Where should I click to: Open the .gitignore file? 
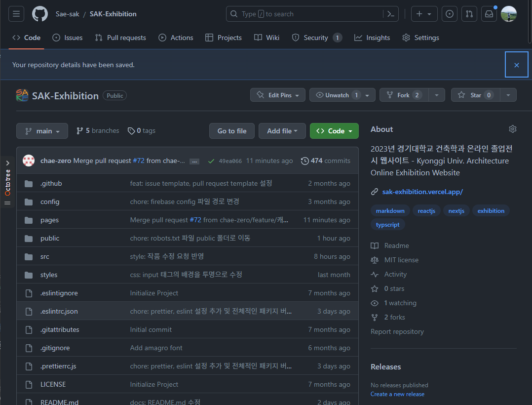(x=55, y=348)
